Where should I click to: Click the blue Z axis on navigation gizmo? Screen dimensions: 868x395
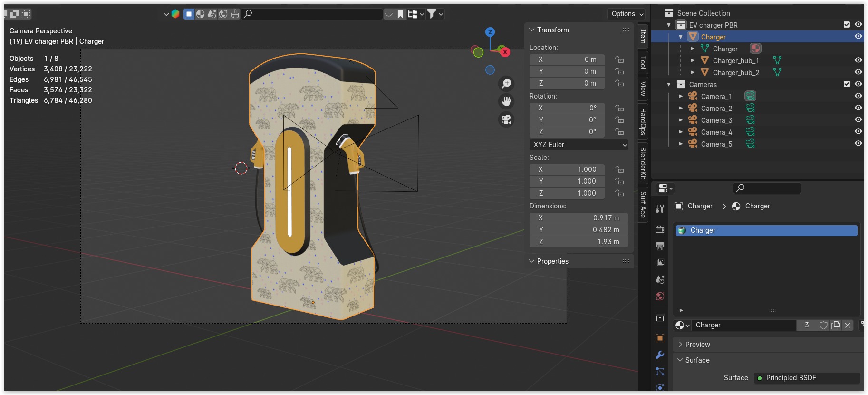[490, 32]
